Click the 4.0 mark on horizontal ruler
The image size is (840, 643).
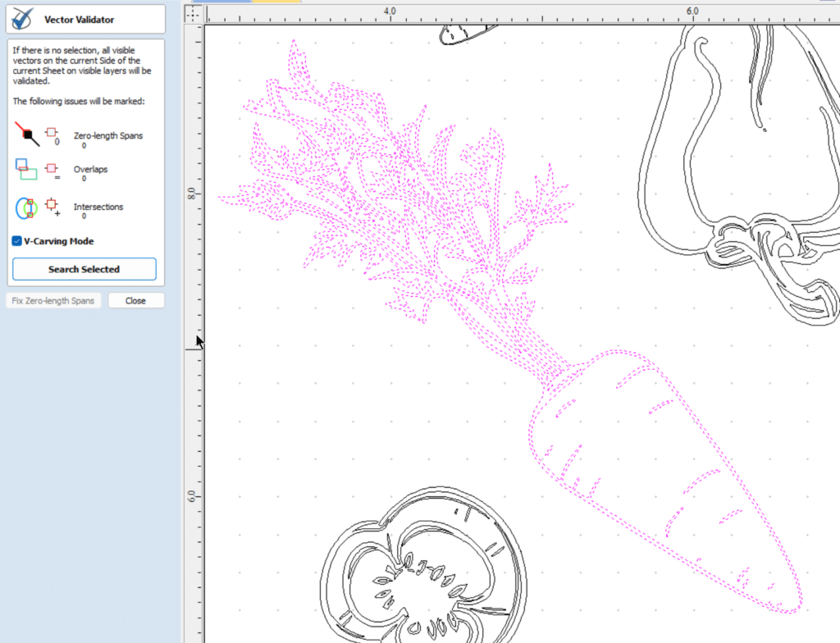(390, 11)
